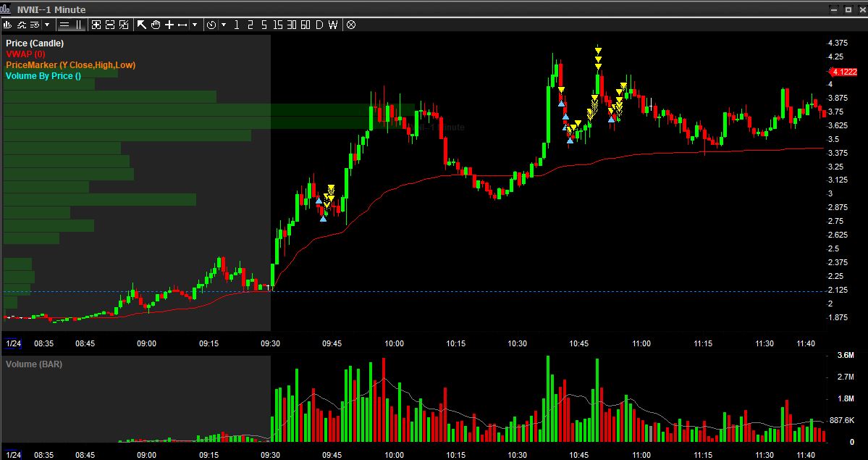
Task: Switch to weekly W timeframe
Action: click(x=333, y=25)
